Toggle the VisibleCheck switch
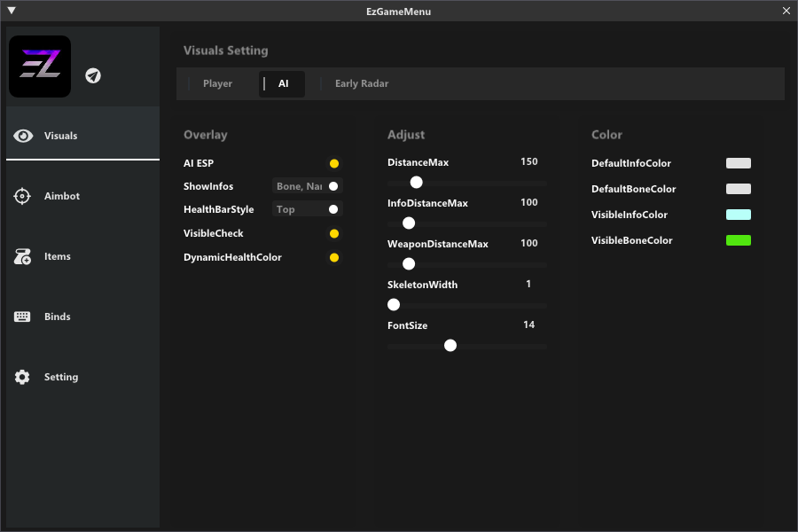798x532 pixels. [334, 234]
